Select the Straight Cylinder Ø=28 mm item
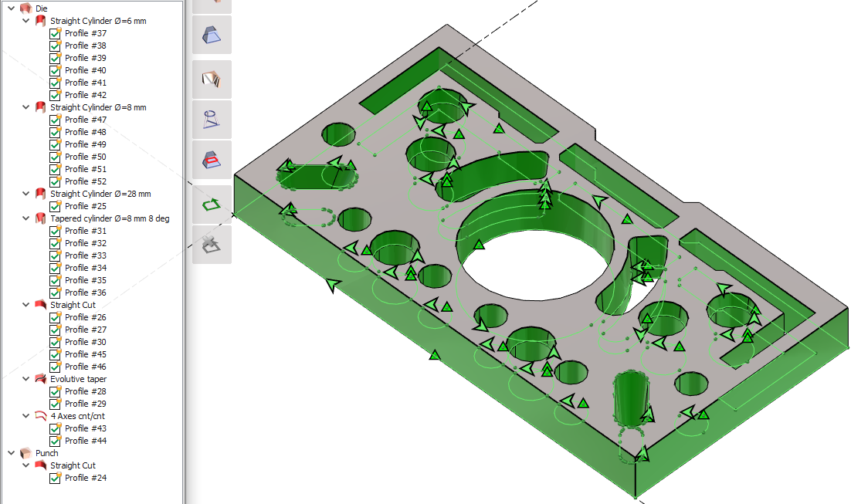The image size is (851, 504). 100,194
